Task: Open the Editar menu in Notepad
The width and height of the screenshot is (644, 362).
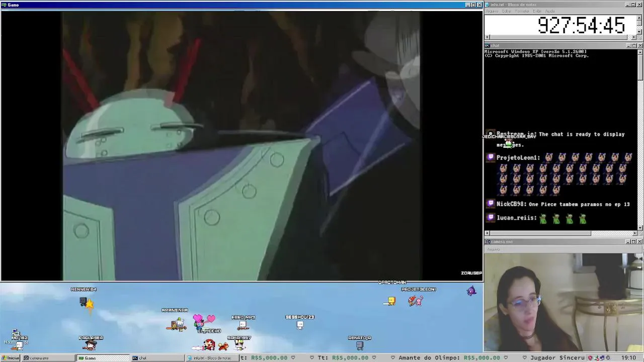Action: tap(506, 11)
